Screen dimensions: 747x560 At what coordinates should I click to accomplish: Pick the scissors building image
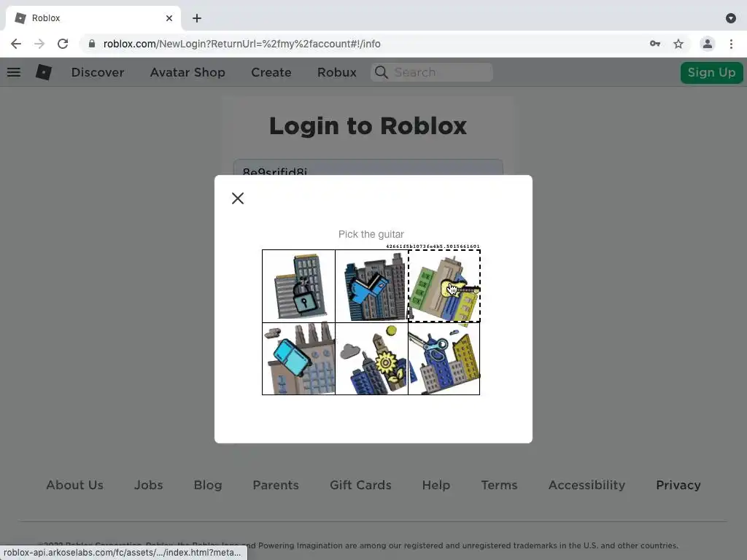click(444, 359)
